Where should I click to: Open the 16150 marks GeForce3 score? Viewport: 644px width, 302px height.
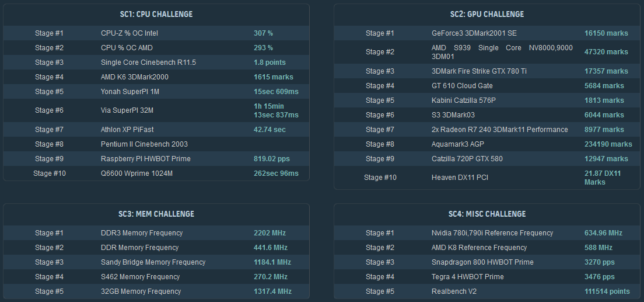click(606, 33)
